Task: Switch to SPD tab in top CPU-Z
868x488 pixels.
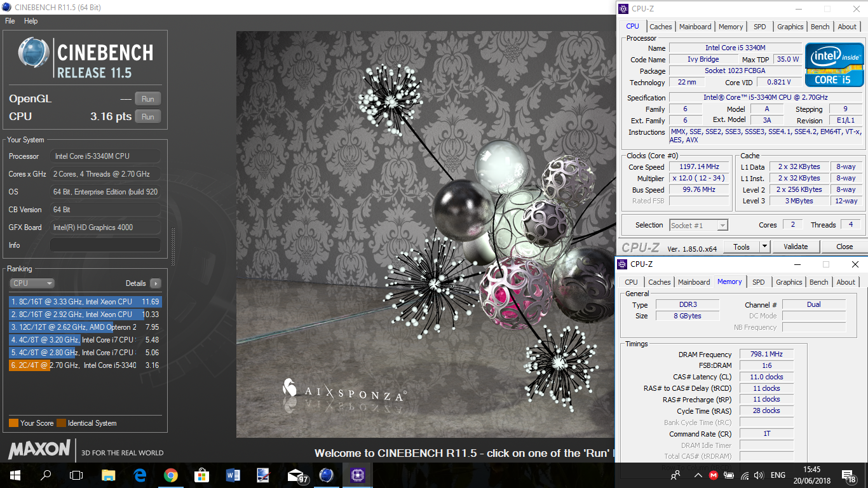Action: [760, 27]
